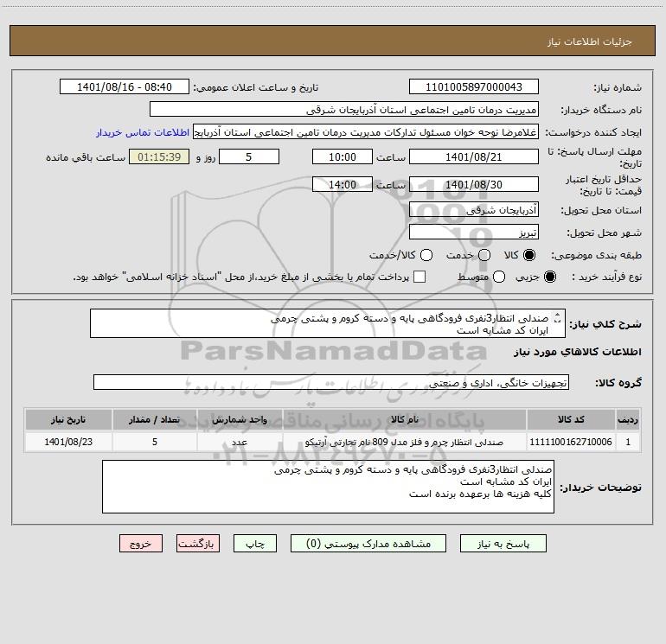Open the اطلاعات تماس خریدار link
666x644 pixels.
143,132
